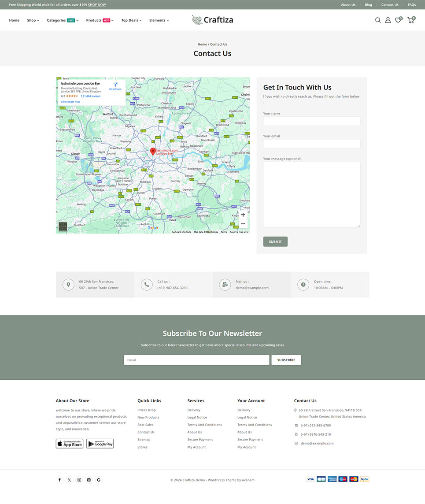The image size is (425, 504).
Task: Click the Facebook social icon in footer
Action: click(x=59, y=480)
